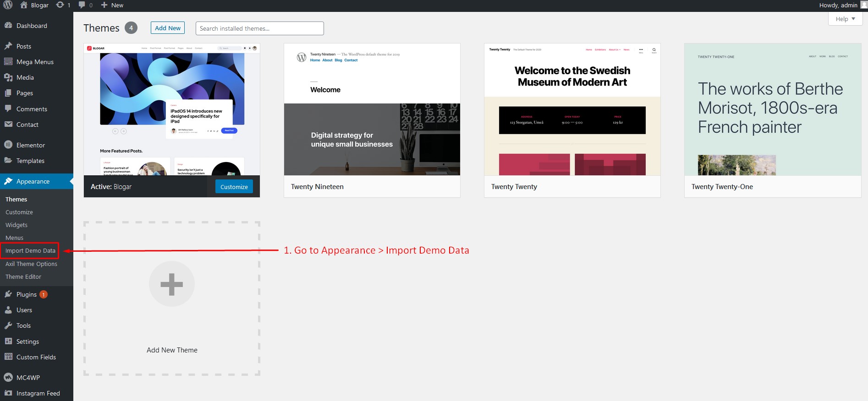The image size is (868, 401).
Task: Select the Twenty Twenty theme screenshot
Action: coord(572,109)
